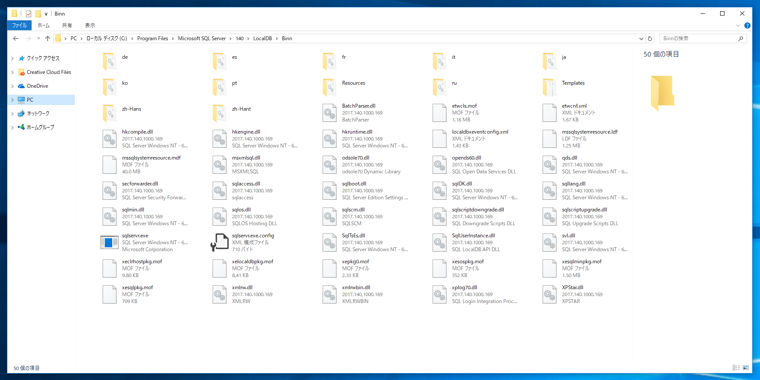The height and width of the screenshot is (380, 760).
Task: Switch to large icons view in status bar
Action: pos(746,368)
